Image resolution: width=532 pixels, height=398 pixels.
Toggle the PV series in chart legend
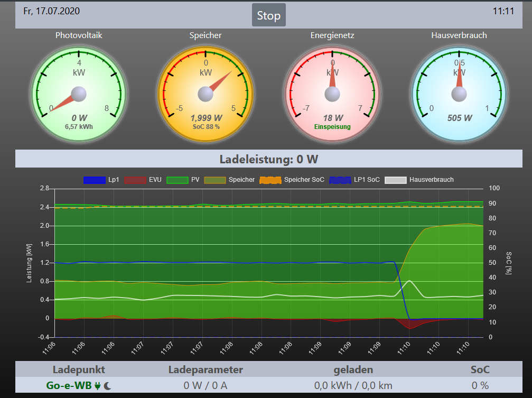(183, 180)
